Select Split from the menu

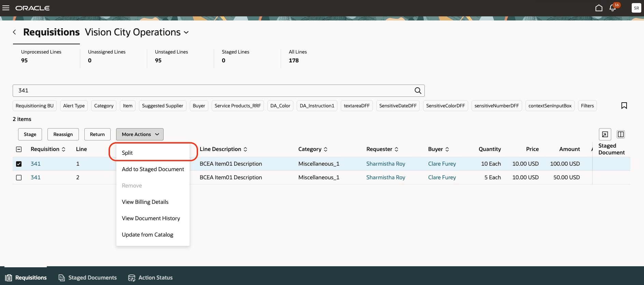(x=153, y=153)
